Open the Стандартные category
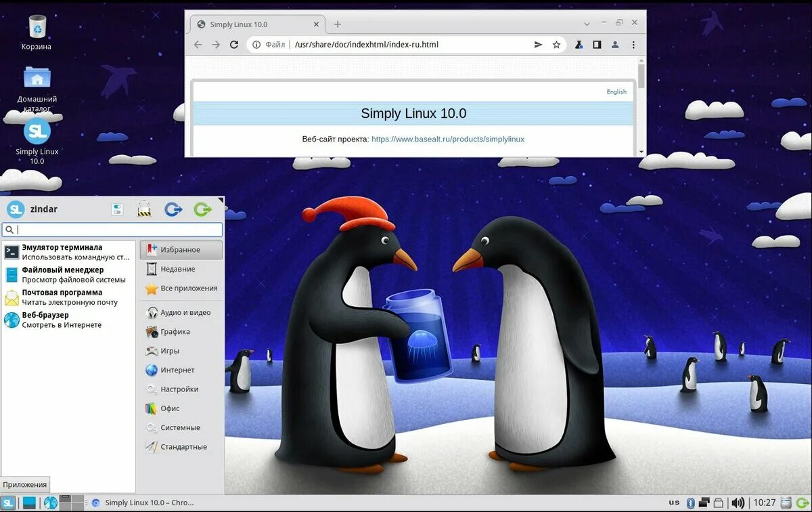The height and width of the screenshot is (512, 812). click(181, 447)
